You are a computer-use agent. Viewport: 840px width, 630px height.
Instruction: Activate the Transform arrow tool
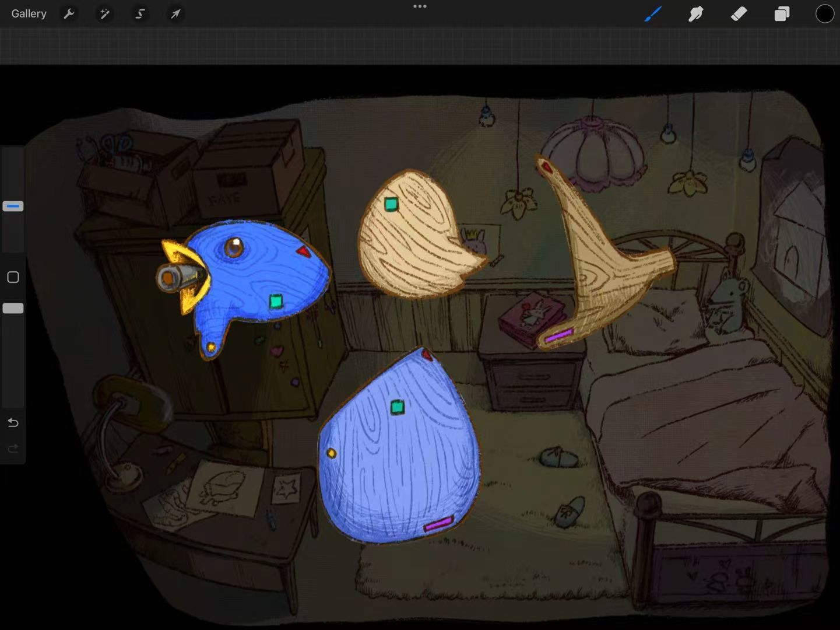(175, 13)
